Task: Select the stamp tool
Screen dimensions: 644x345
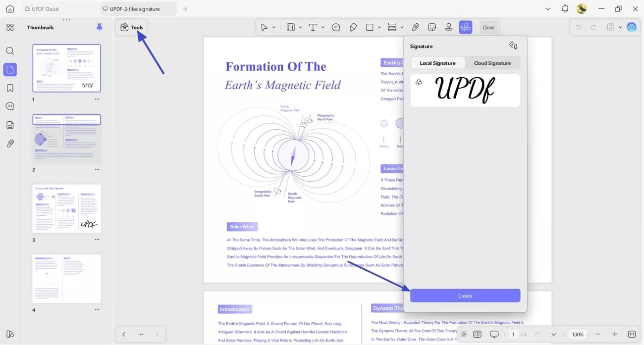Action: [449, 27]
